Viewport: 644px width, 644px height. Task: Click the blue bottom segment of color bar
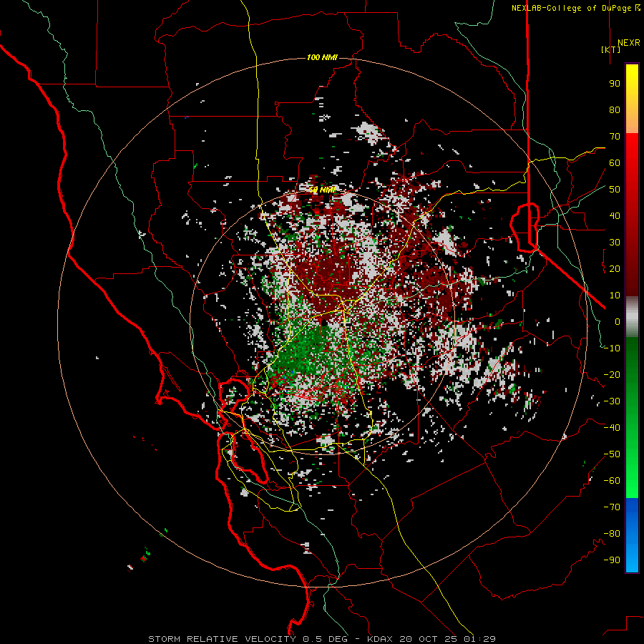(x=632, y=535)
